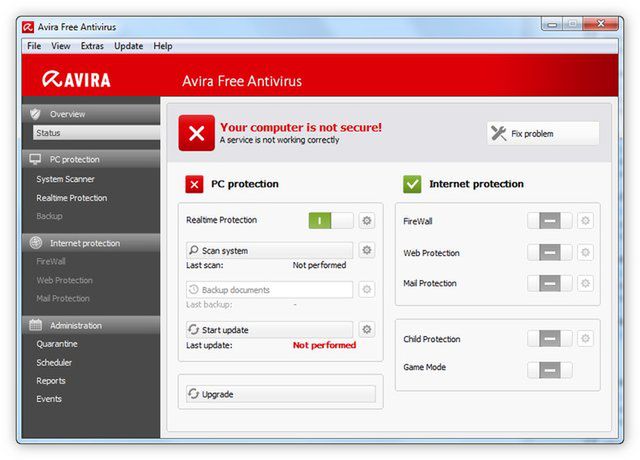Click the red X not-secure status icon
This screenshot has height=460, width=640.
coord(196,133)
